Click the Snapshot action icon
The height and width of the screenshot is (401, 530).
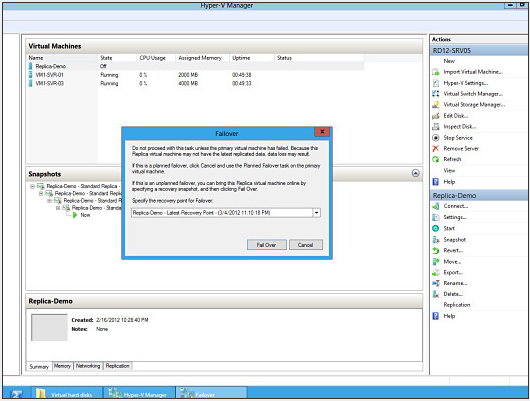(436, 240)
